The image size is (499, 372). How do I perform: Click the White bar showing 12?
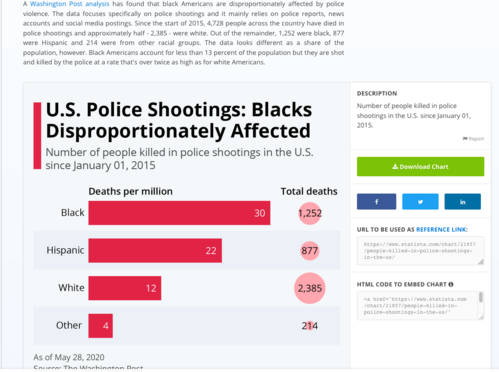point(125,288)
